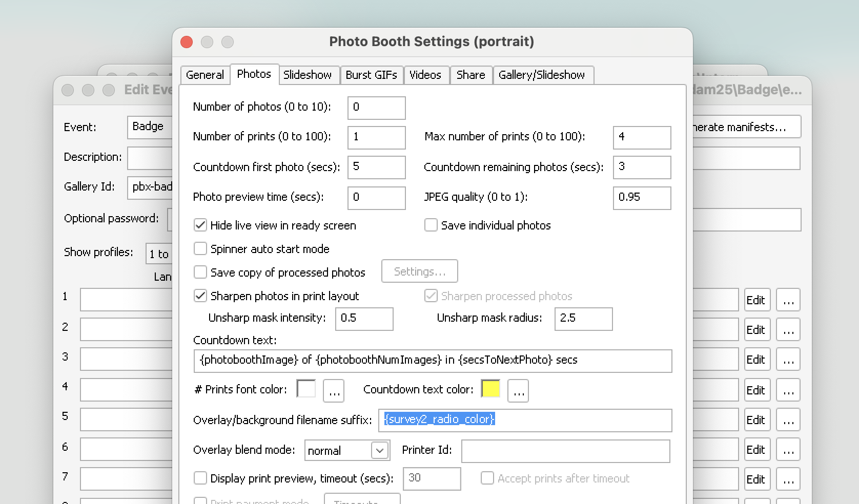Uncheck Hide live view in ready screen

200,225
